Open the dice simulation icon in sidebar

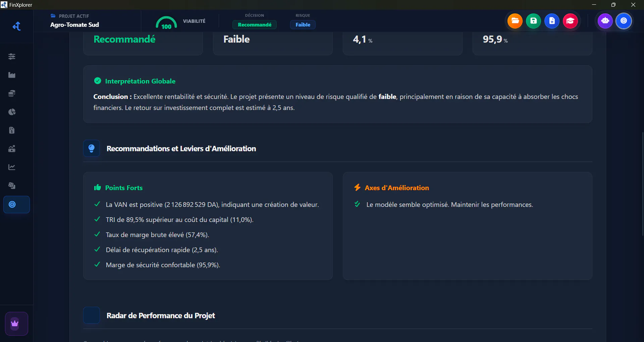[12, 185]
